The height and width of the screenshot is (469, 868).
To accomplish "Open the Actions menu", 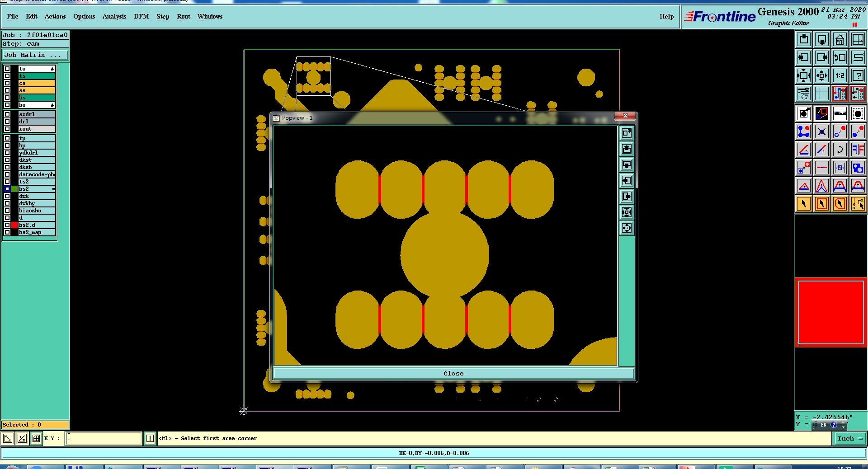I will [x=55, y=16].
